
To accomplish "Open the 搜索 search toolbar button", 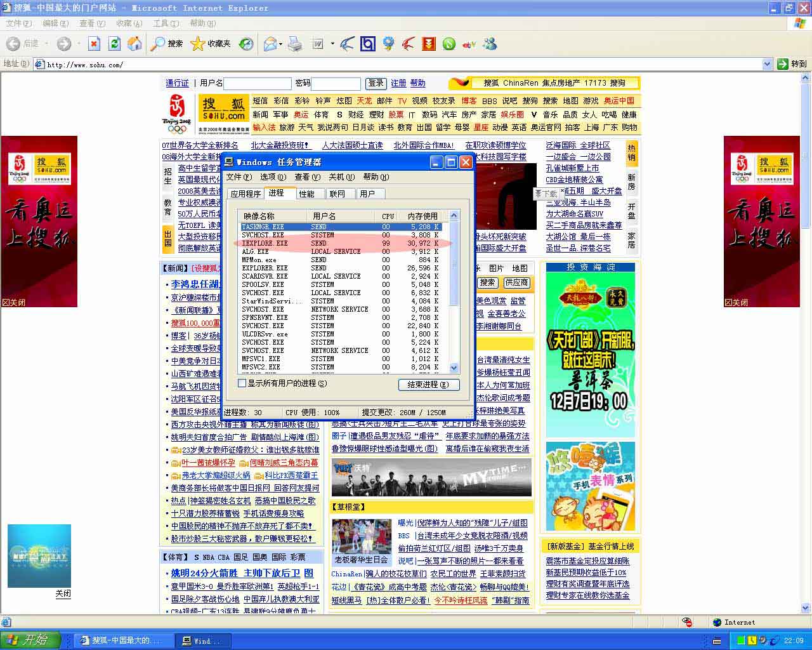I will coord(167,44).
